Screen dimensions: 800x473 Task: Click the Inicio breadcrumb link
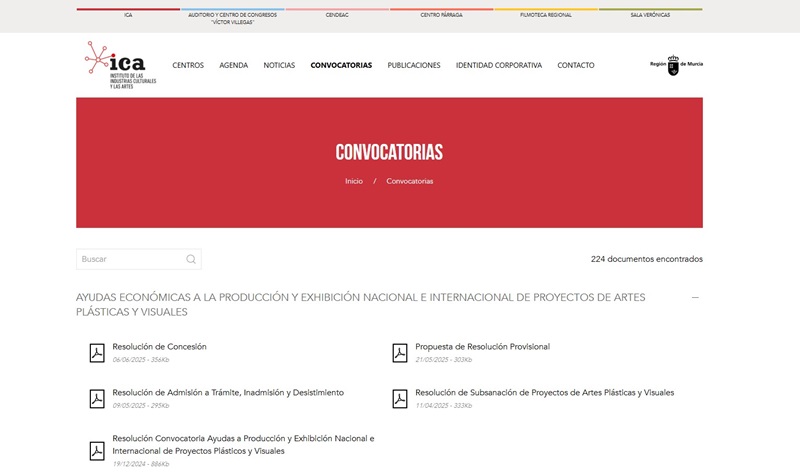(354, 181)
